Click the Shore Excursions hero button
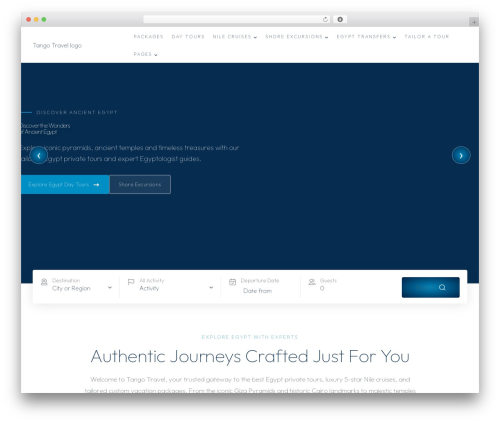 (x=140, y=184)
